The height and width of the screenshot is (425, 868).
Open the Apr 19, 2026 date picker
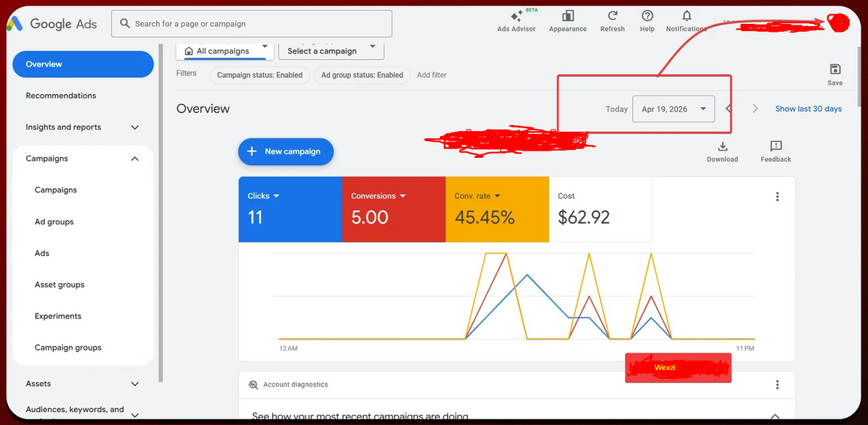click(x=673, y=109)
